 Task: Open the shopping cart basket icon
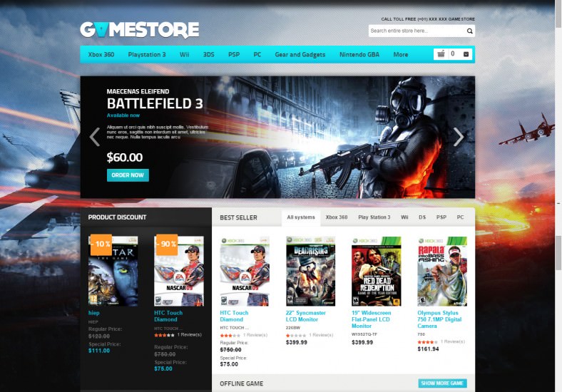point(441,54)
